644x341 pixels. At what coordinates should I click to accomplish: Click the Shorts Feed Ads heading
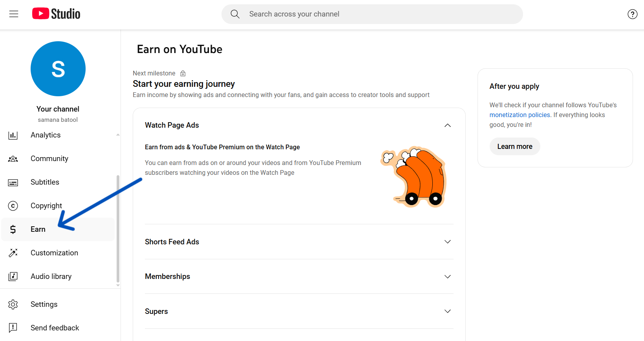(172, 242)
